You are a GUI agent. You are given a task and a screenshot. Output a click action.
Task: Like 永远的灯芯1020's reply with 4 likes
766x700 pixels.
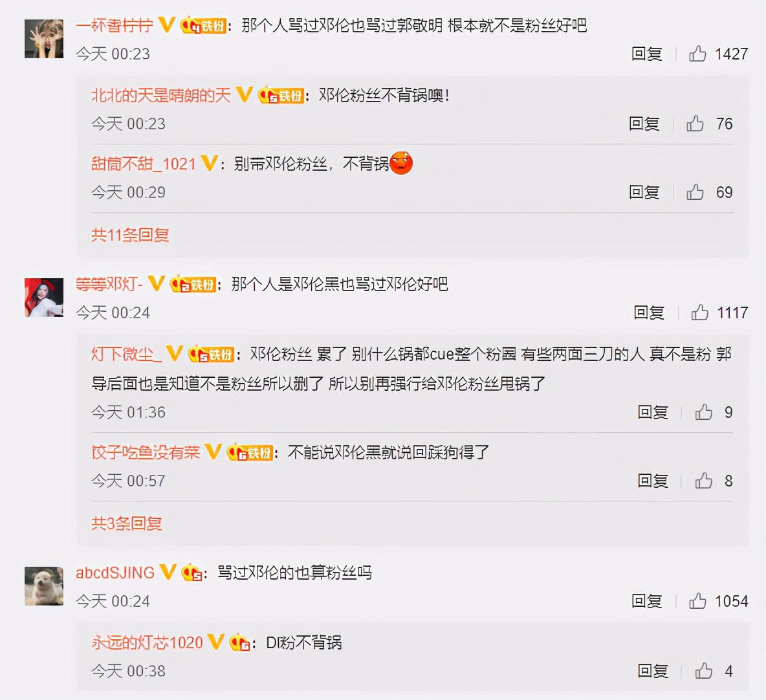point(703,671)
